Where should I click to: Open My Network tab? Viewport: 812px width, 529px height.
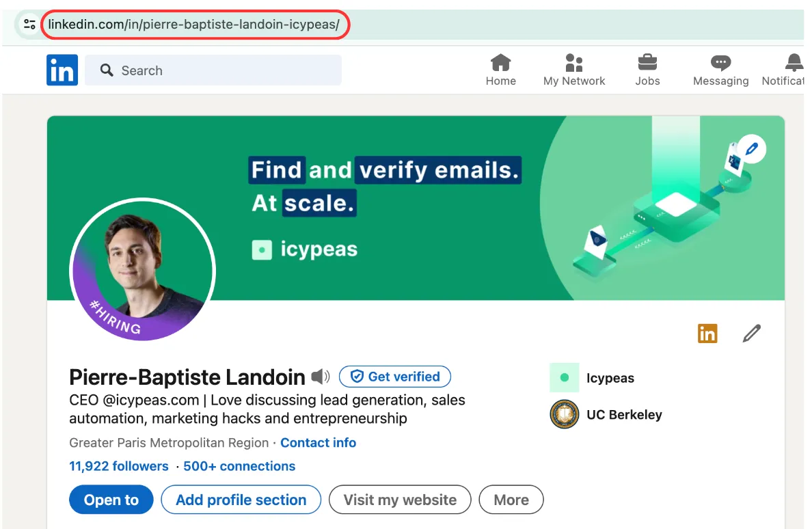pos(573,70)
